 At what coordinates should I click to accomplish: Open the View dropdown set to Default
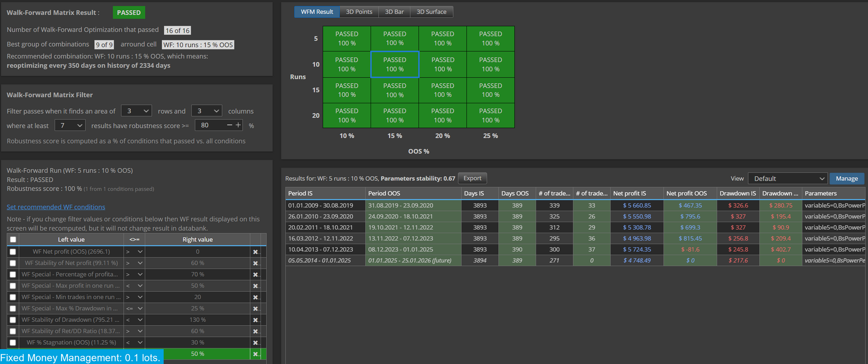[788, 179]
